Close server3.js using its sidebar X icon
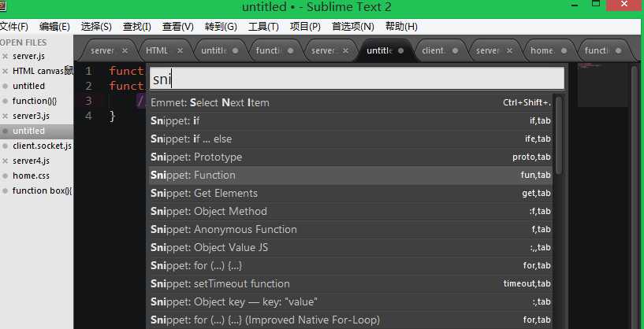Screen dimensions: 644x329 click(5, 116)
